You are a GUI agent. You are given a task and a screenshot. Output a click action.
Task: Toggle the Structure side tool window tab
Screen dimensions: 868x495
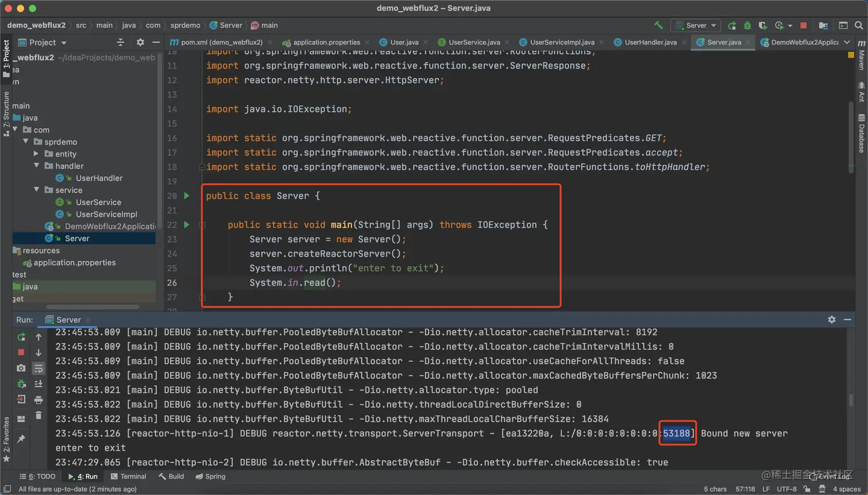[6, 114]
